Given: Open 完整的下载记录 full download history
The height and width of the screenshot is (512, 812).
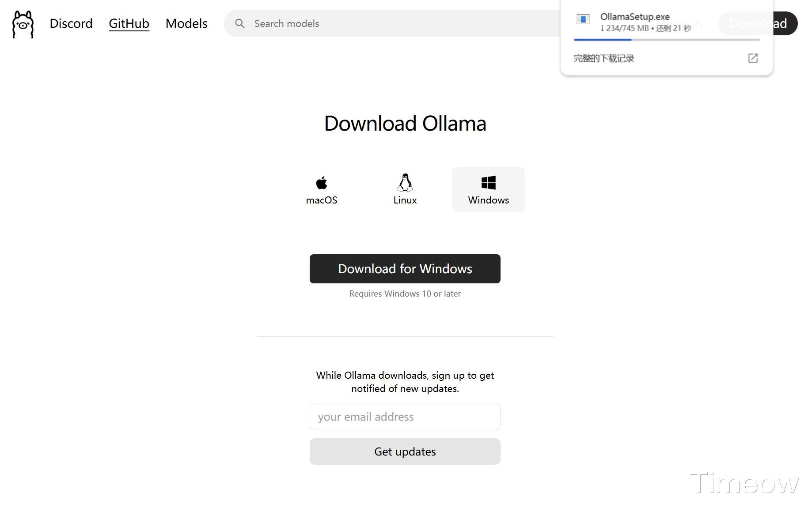Looking at the screenshot, I should pyautogui.click(x=604, y=58).
